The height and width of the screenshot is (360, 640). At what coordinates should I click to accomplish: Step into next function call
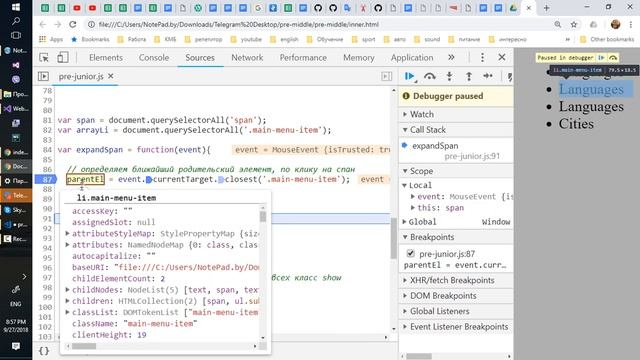449,76
